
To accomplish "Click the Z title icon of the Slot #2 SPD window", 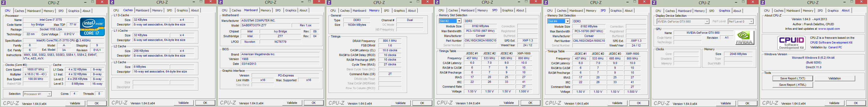I will [437, 2].
